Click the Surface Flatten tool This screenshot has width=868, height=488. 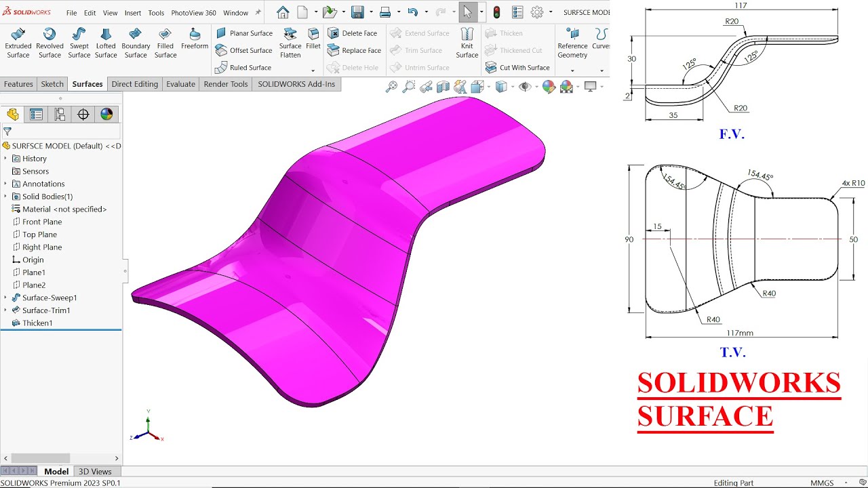[x=290, y=43]
